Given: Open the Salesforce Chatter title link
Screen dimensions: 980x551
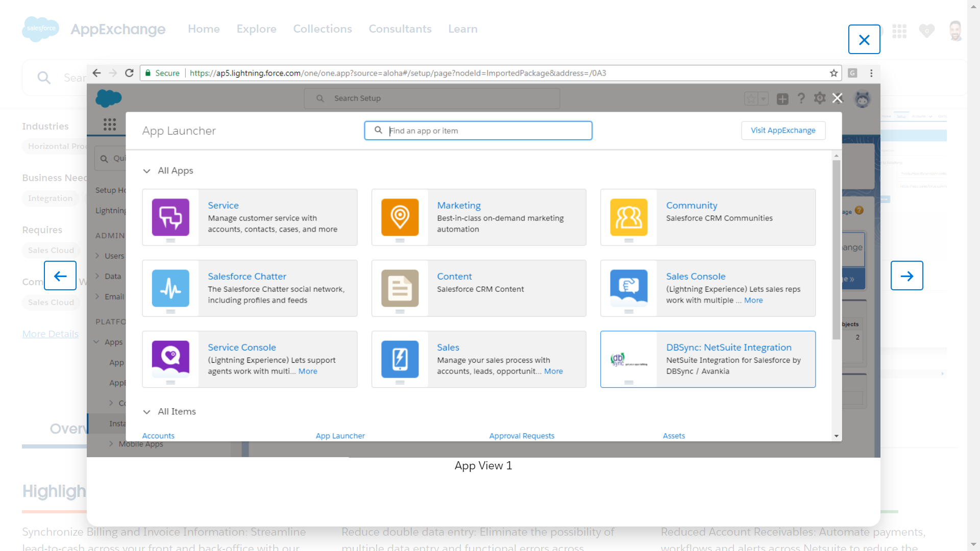Looking at the screenshot, I should click(x=247, y=277).
